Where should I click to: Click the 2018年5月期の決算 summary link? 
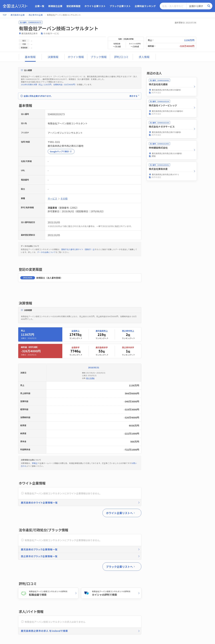(48, 84)
